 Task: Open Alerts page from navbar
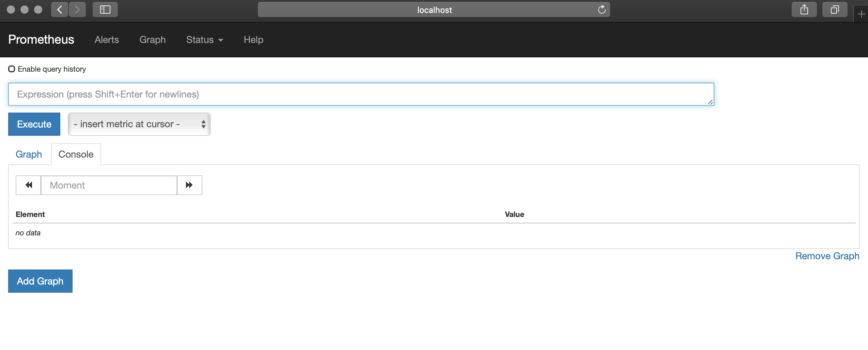click(x=107, y=40)
